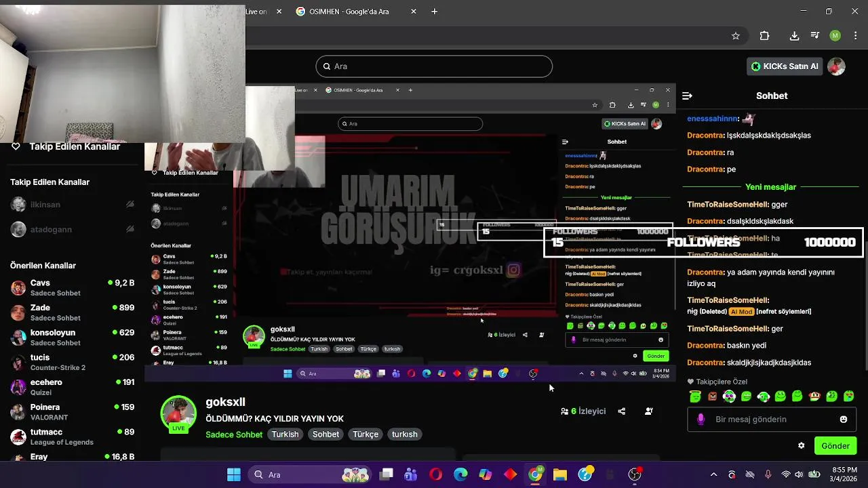Open the browser extensions puzzle icon
The width and height of the screenshot is (868, 488).
point(764,36)
